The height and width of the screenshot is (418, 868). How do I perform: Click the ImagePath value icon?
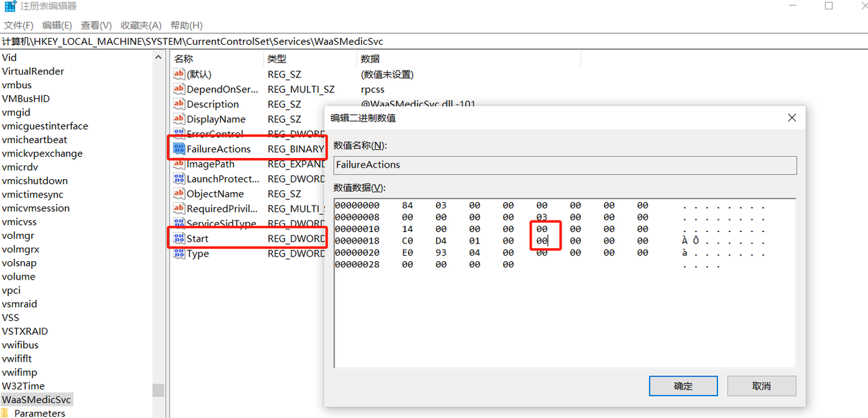click(x=179, y=164)
